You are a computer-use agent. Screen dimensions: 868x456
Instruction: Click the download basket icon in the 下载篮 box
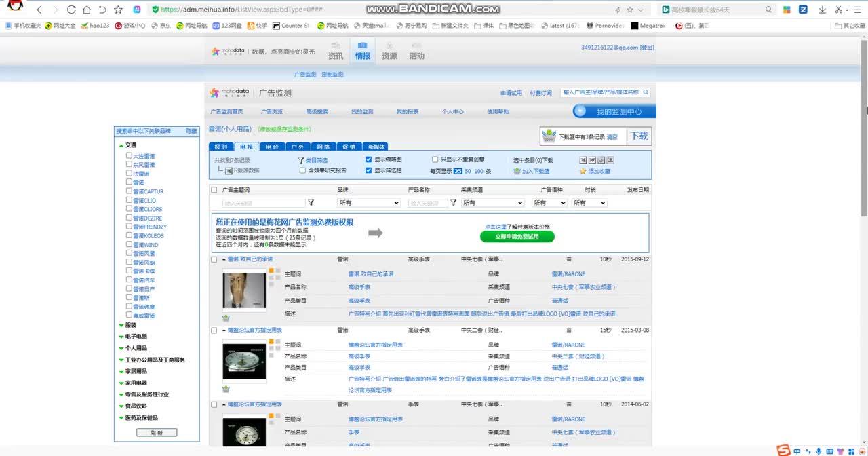(x=549, y=136)
